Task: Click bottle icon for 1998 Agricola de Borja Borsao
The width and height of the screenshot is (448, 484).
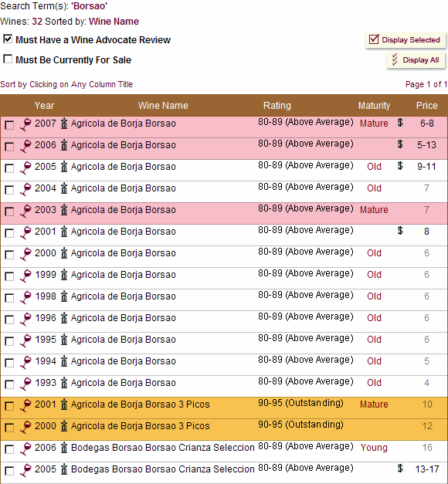Action: coord(64,296)
